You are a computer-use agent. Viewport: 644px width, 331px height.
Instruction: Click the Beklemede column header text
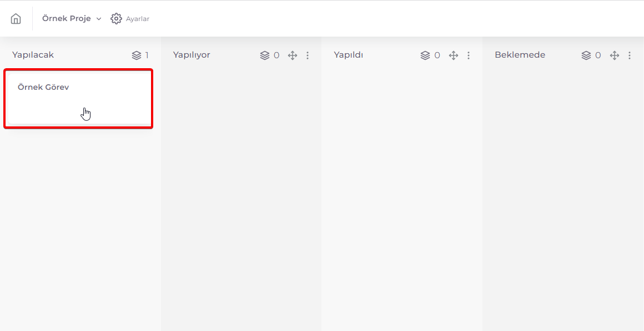(x=520, y=55)
